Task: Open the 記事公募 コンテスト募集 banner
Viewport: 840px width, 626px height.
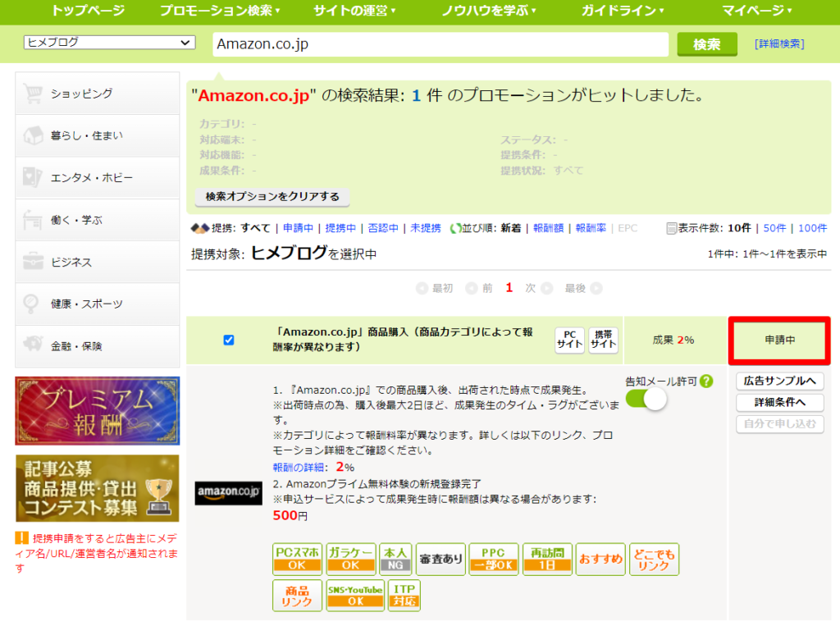Action: click(x=97, y=488)
